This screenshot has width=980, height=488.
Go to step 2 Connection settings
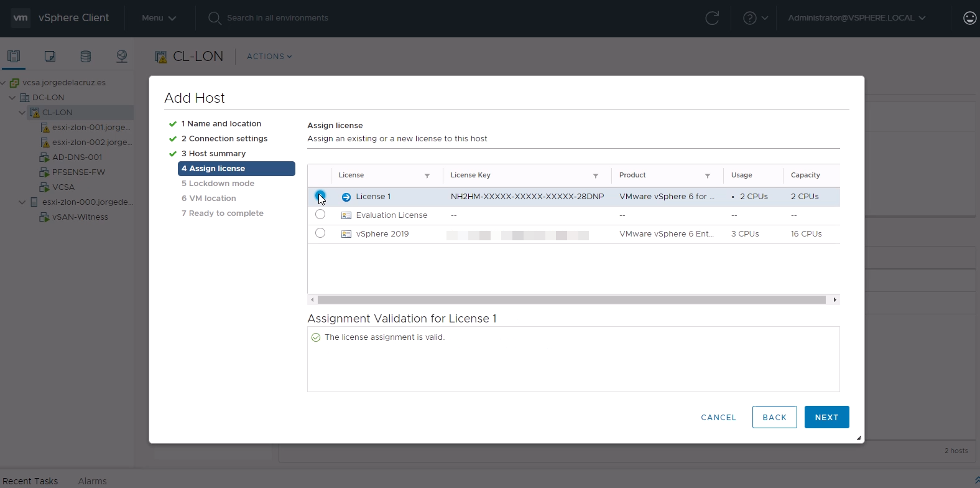224,139
